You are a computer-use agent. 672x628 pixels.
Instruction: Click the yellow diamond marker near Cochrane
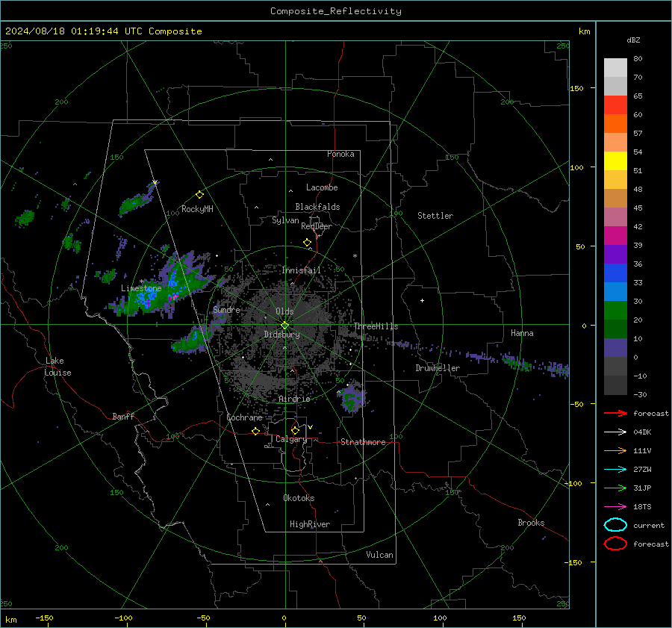[x=255, y=431]
